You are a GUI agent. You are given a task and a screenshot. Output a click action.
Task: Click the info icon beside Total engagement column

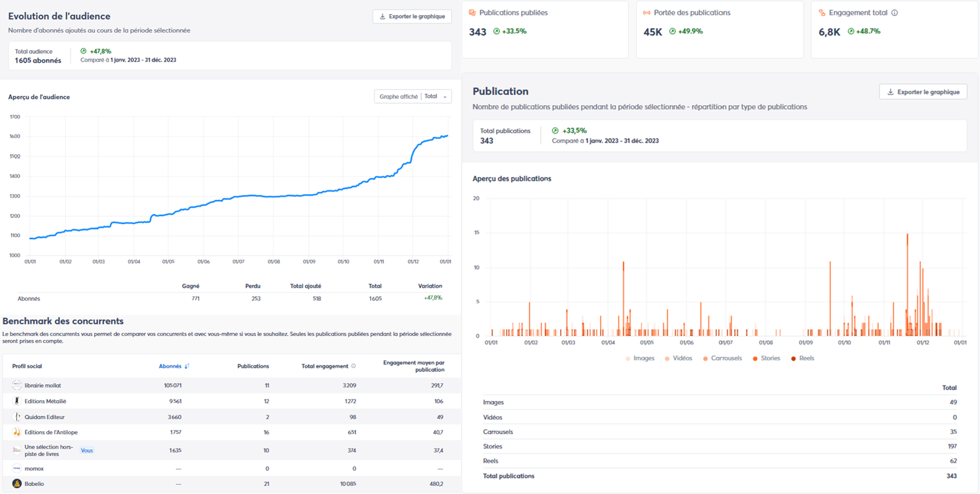354,366
